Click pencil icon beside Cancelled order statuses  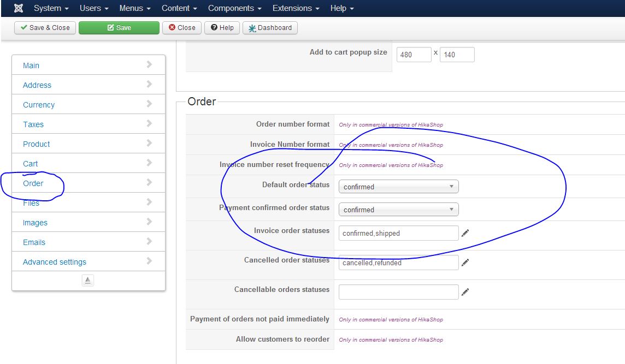tap(465, 262)
